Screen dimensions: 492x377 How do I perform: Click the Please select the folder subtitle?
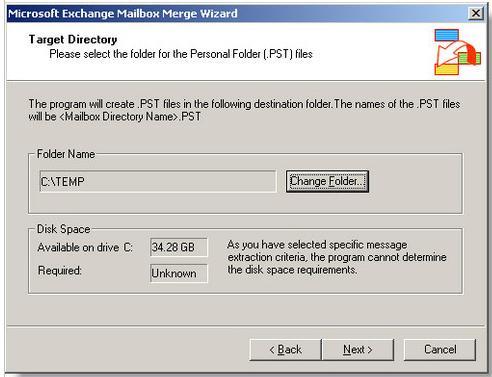[181, 54]
